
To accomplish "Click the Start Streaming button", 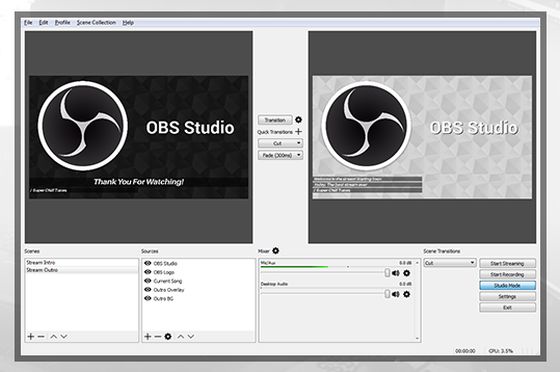I will (507, 263).
